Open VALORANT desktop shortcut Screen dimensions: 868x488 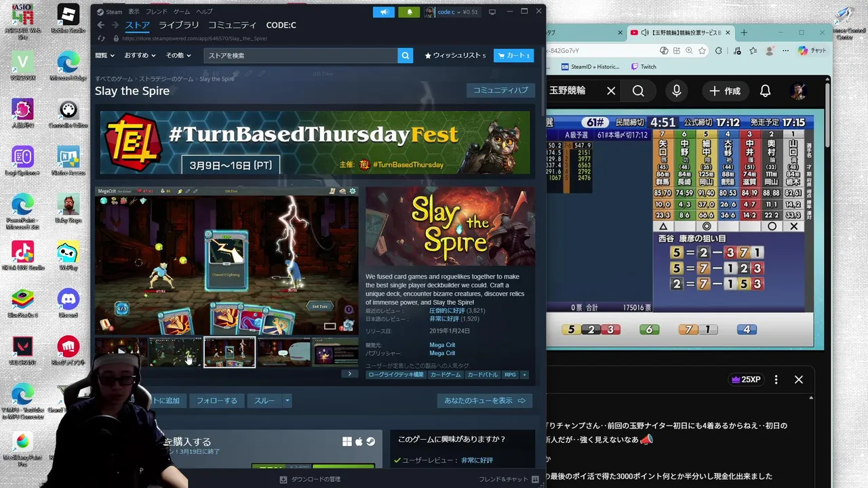pyautogui.click(x=22, y=350)
